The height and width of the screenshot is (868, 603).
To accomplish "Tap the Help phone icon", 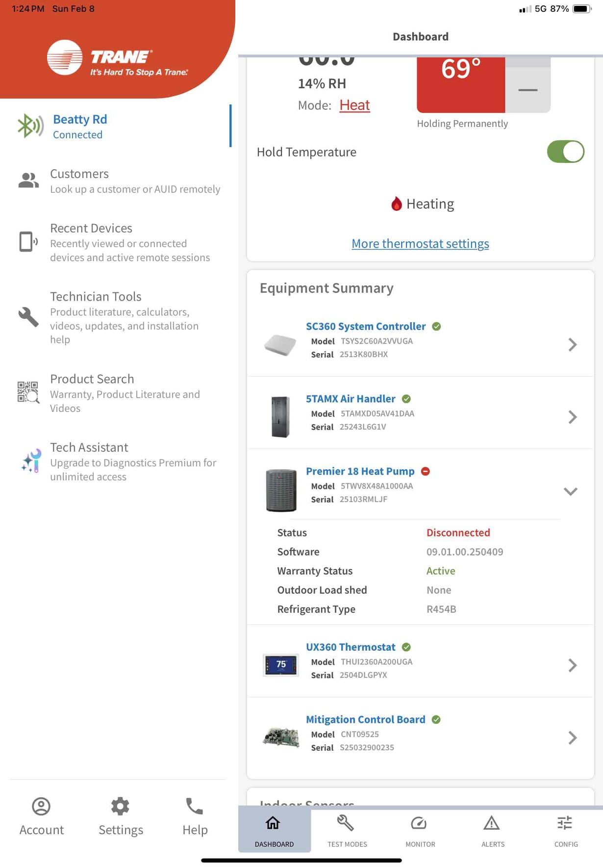I will 195,806.
